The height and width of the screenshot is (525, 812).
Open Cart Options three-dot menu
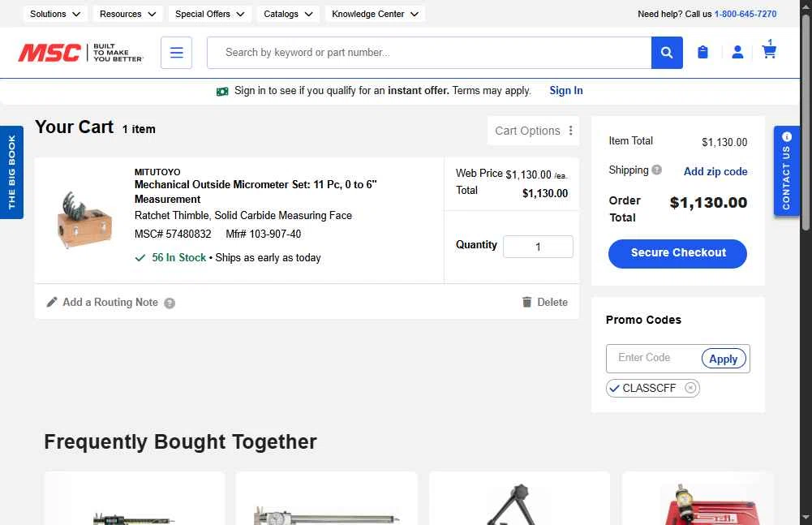click(x=570, y=131)
